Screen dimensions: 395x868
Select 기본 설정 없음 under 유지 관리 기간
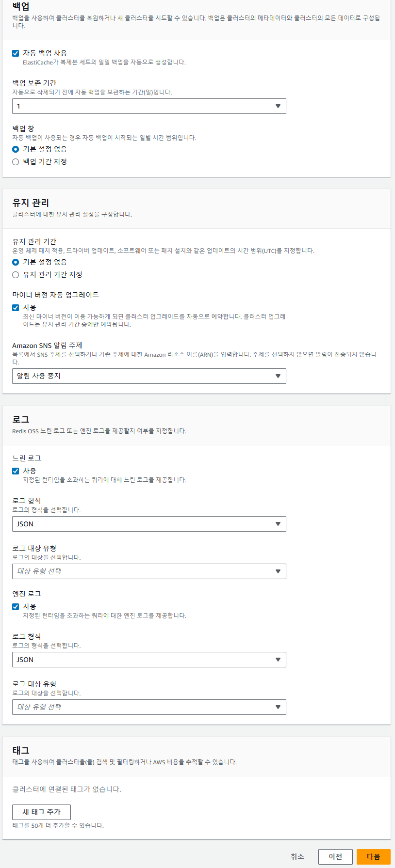[x=16, y=262]
